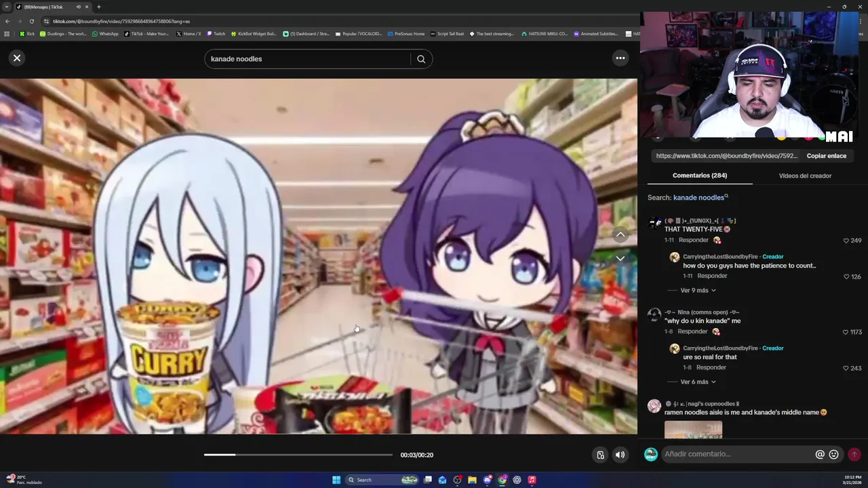
Task: Click the browser address bar URL
Action: tap(121, 21)
